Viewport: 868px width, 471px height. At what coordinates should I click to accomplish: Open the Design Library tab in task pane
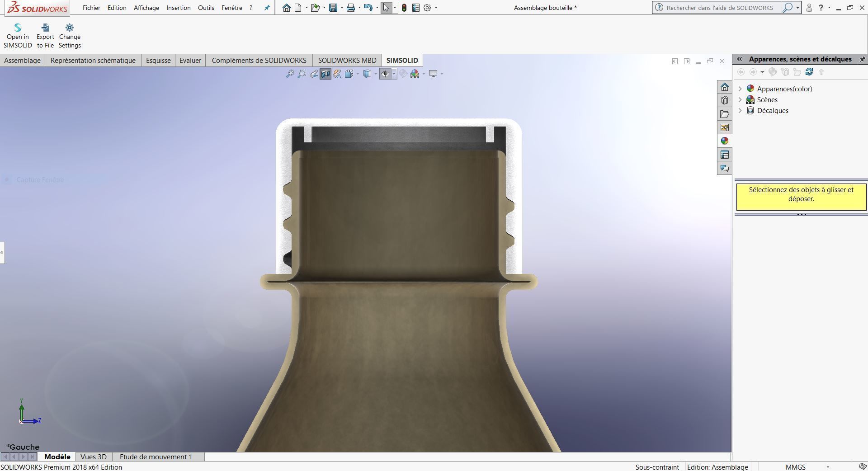(x=725, y=100)
